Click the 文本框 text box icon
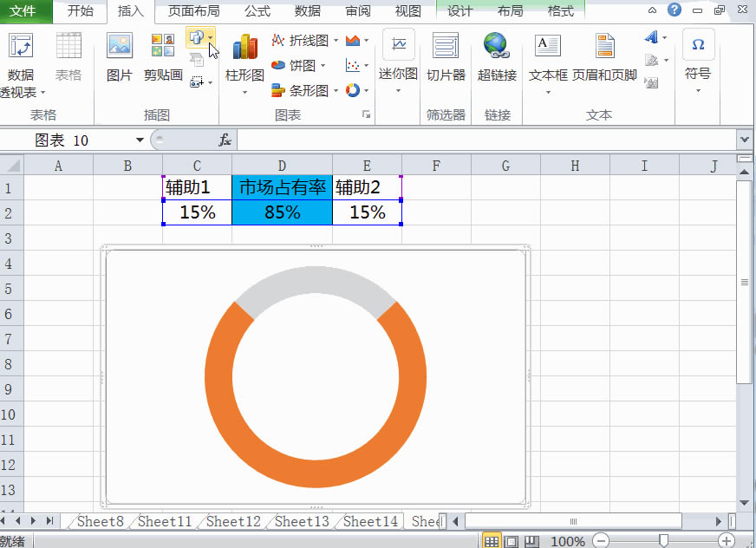756x548 pixels. [548, 46]
